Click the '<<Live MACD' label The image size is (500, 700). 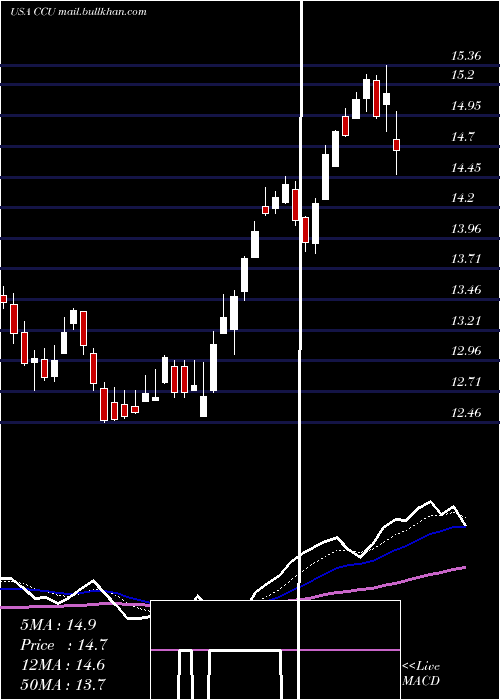pyautogui.click(x=421, y=673)
